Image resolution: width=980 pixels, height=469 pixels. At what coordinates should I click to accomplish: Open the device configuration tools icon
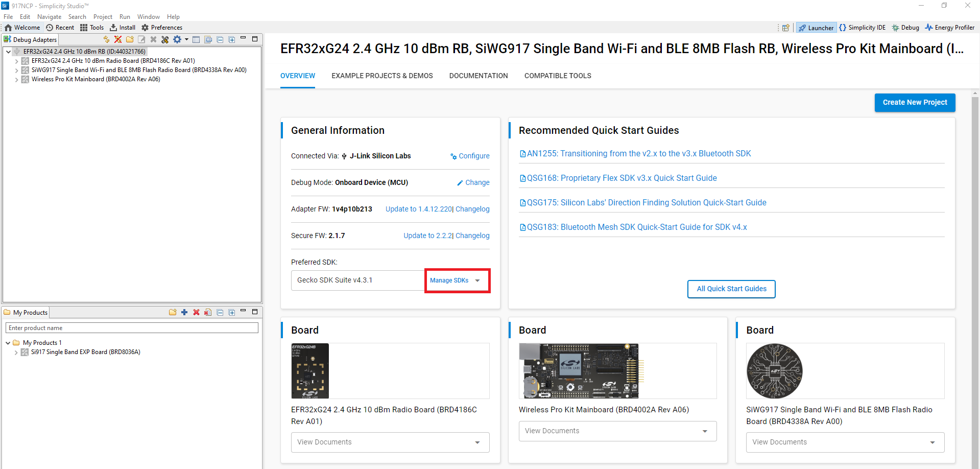coord(165,39)
